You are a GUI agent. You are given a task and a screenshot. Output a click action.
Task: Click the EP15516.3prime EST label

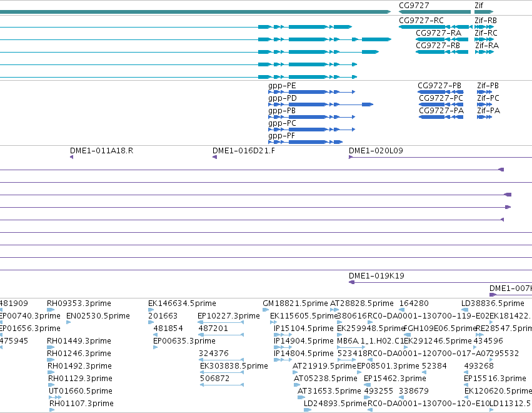495,379
